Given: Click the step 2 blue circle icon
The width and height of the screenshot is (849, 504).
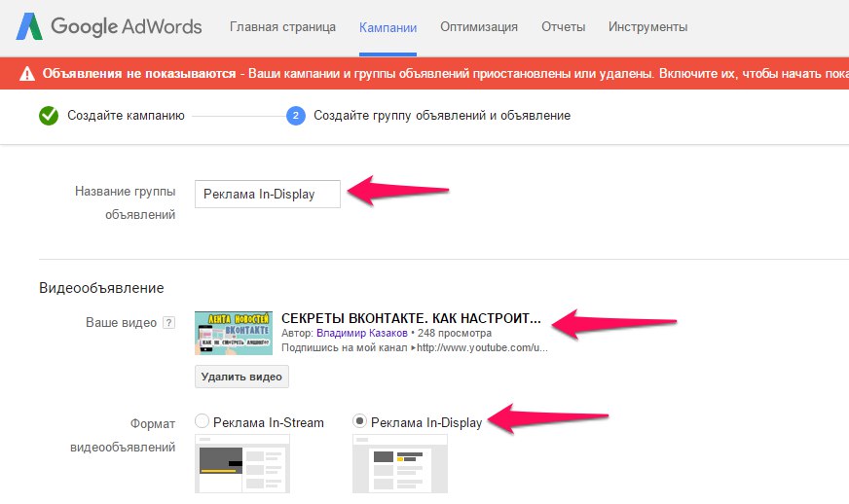Looking at the screenshot, I should (296, 116).
